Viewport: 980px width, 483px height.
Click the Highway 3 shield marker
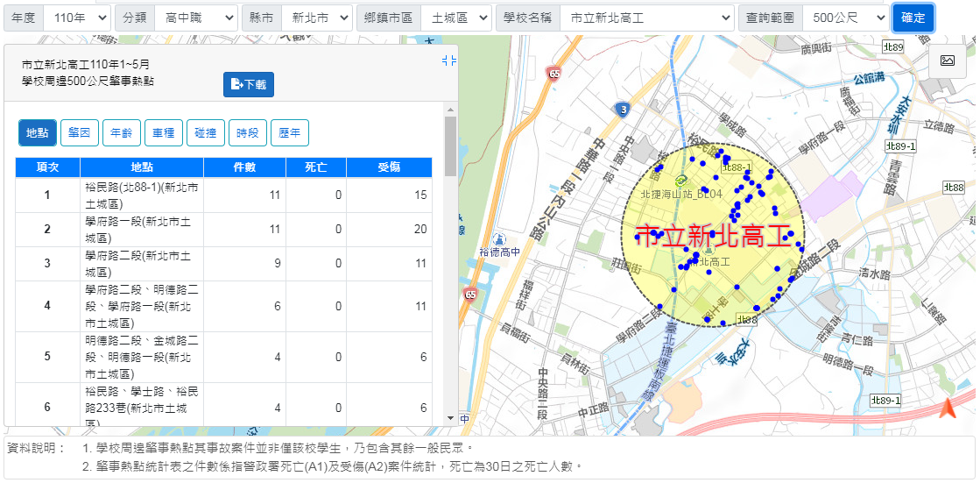click(x=623, y=110)
